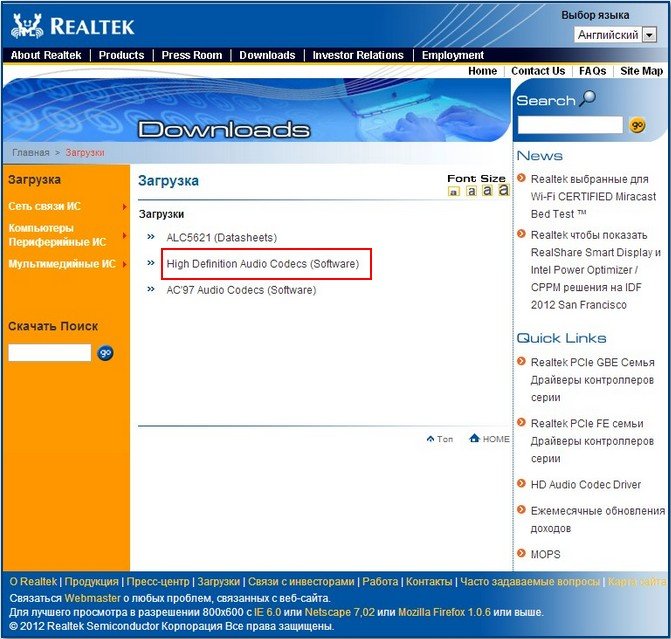The width and height of the screenshot is (671, 639).
Task: Select the largest font size icon
Action: [504, 190]
